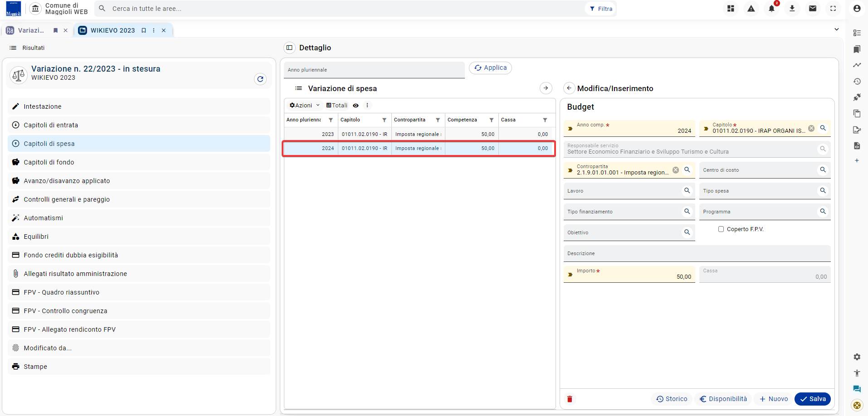Viewport: 868px width, 416px height.
Task: Open Disponibilità button
Action: [723, 399]
